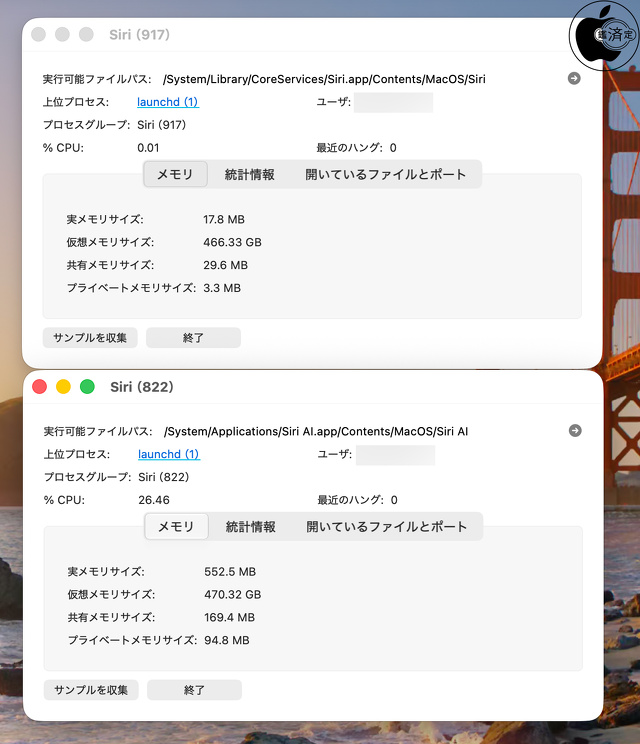Image resolution: width=640 pixels, height=744 pixels.
Task: Click the path /System/Applications/Siri AI.app/Contents/MacOS/Siri AI
Action: click(316, 431)
